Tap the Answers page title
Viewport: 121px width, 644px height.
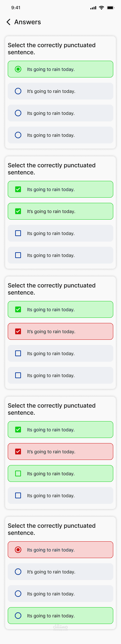click(x=28, y=22)
